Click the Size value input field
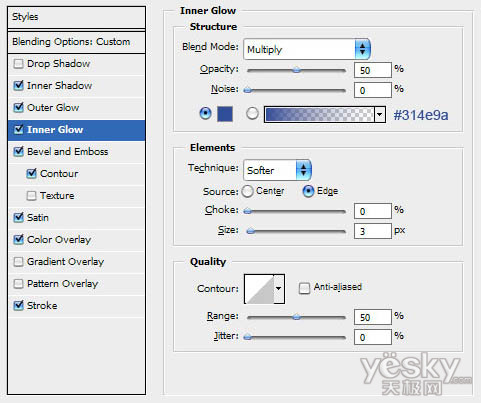 [x=373, y=231]
